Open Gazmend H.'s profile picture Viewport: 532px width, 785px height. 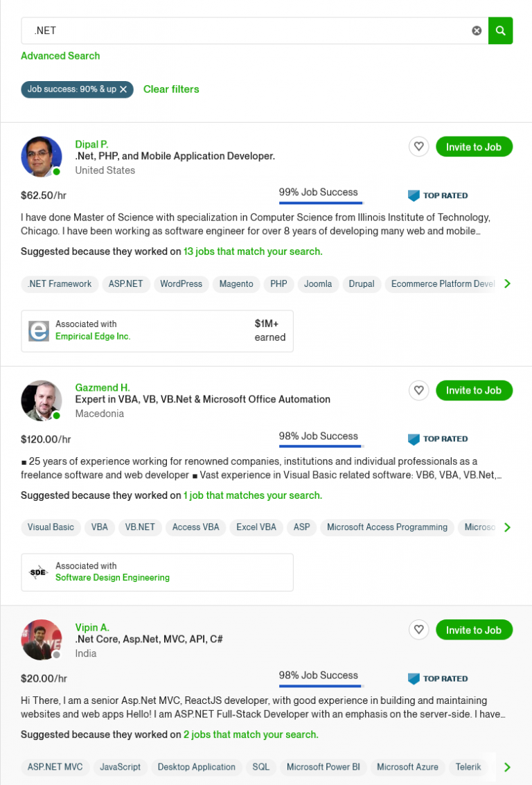point(42,400)
